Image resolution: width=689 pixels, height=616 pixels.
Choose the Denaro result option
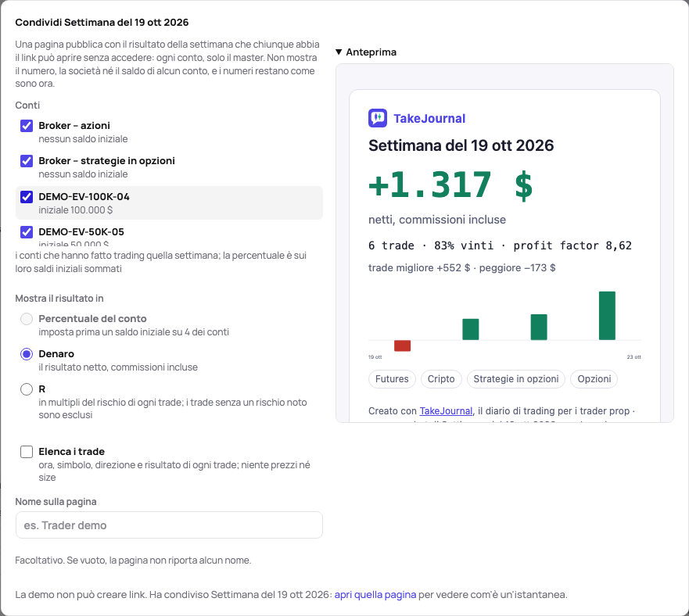(x=27, y=354)
